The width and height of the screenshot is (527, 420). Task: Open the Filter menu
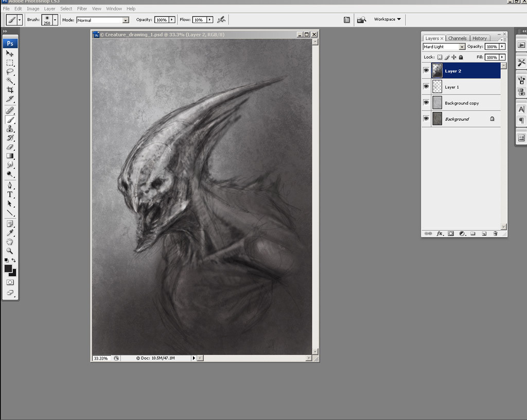[82, 8]
